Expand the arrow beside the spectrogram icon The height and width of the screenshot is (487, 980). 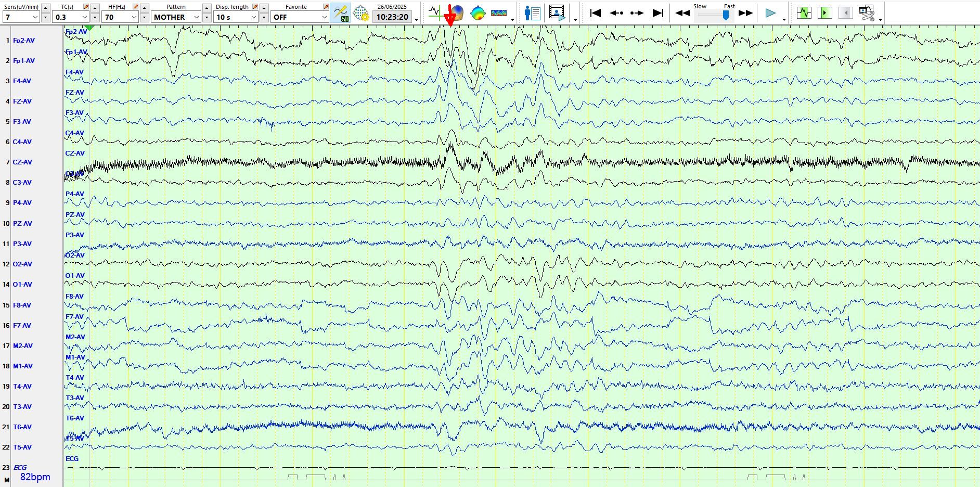point(513,20)
